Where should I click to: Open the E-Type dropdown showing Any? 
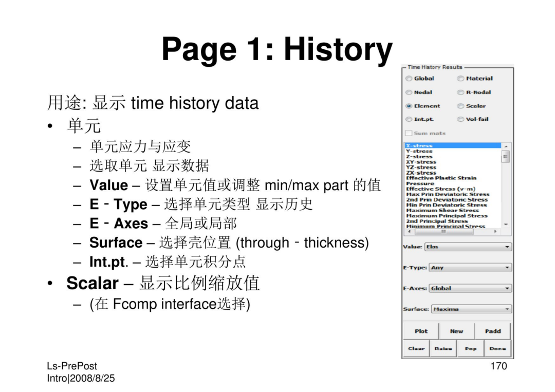[x=470, y=268]
